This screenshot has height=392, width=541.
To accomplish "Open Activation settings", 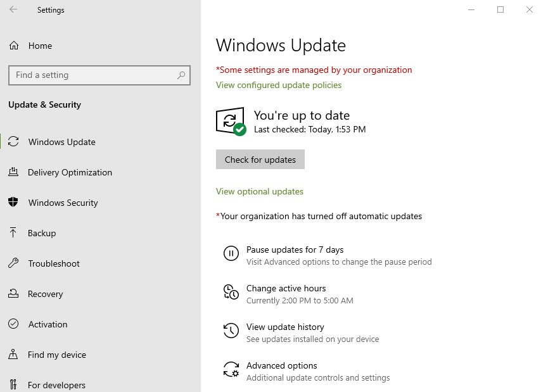I will (48, 324).
